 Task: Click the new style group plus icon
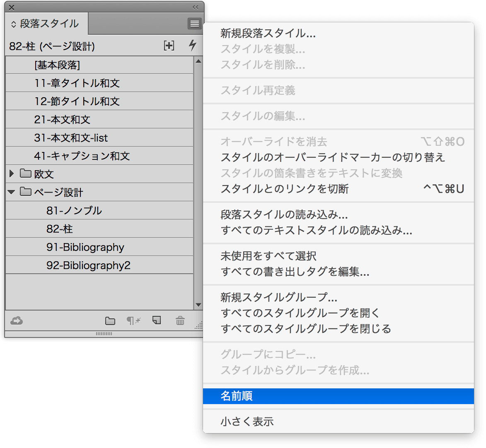point(169,46)
